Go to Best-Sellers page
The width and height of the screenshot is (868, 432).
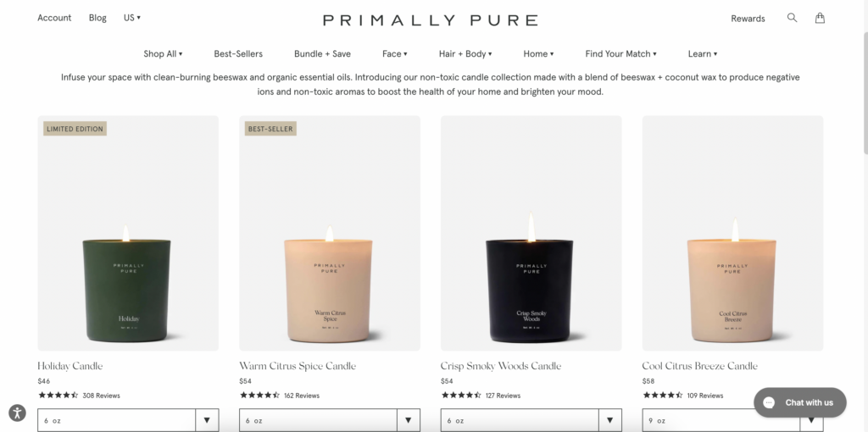pos(238,53)
